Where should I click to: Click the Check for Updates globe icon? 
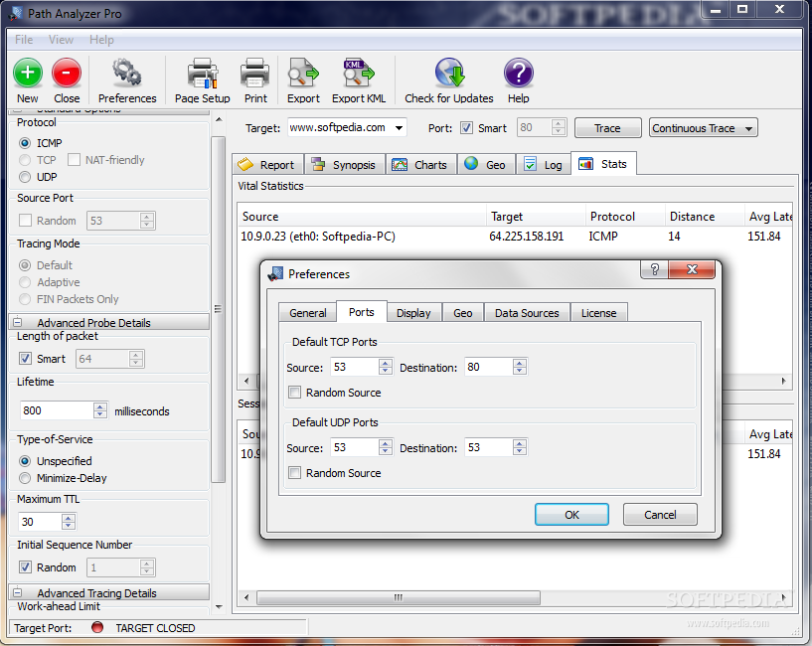[449, 73]
